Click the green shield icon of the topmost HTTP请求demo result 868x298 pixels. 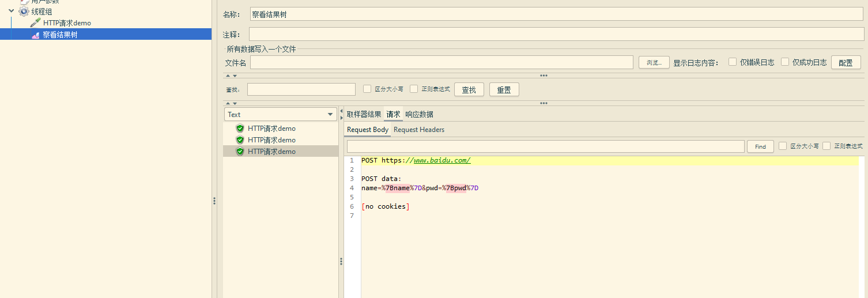(x=240, y=128)
